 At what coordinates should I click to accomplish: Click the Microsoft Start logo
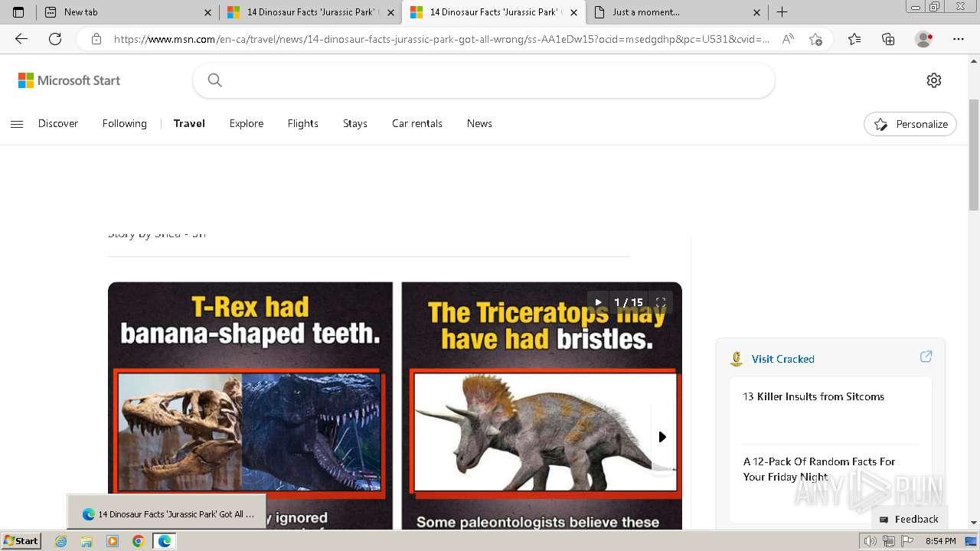click(x=70, y=80)
